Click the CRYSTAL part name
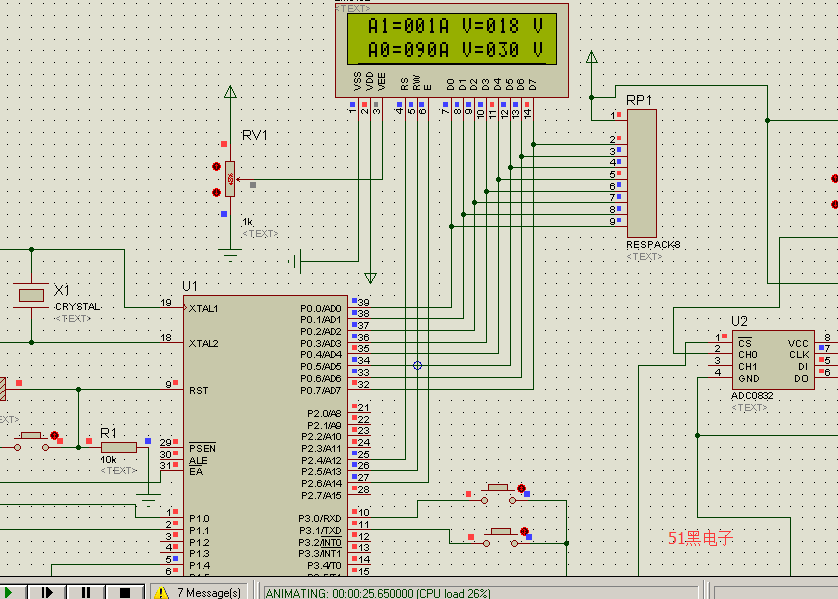 (77, 307)
